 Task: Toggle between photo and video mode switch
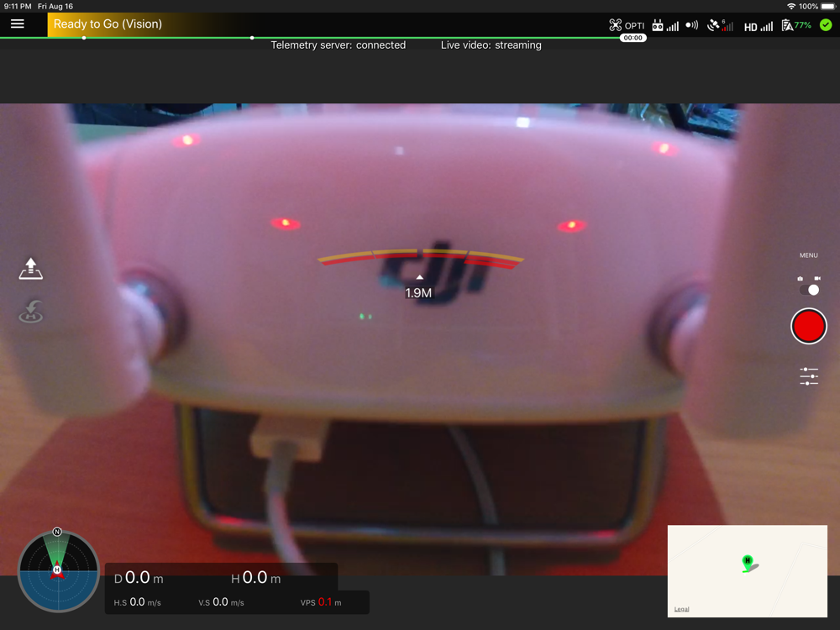809,290
